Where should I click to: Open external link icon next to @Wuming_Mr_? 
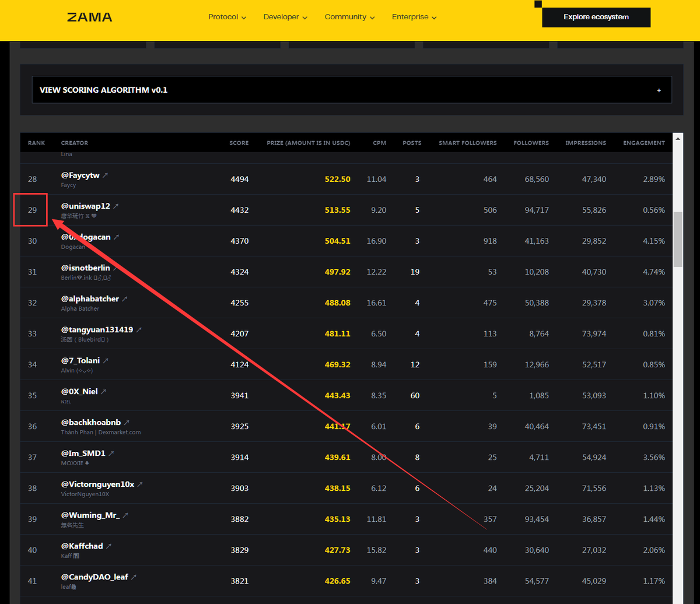coord(125,515)
